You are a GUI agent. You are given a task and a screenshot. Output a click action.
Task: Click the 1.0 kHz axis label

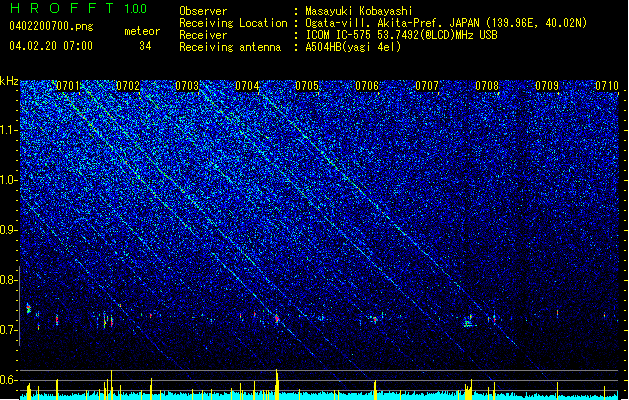tap(9, 180)
